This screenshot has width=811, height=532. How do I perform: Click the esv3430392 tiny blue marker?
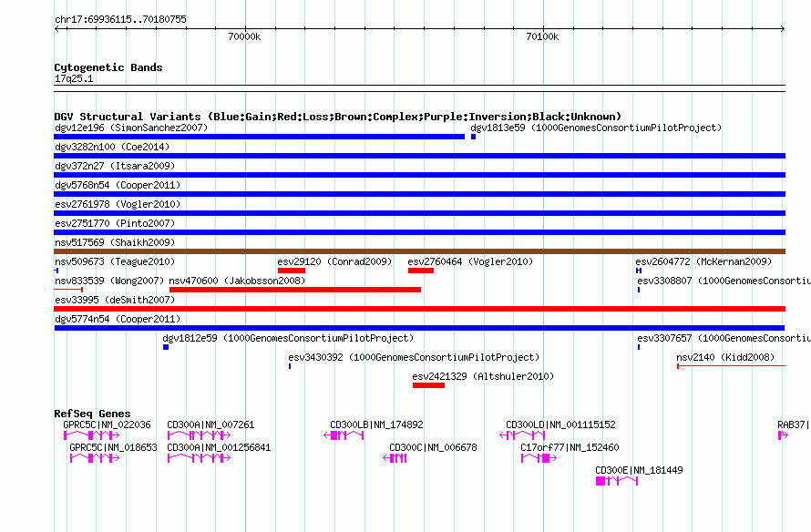point(290,366)
